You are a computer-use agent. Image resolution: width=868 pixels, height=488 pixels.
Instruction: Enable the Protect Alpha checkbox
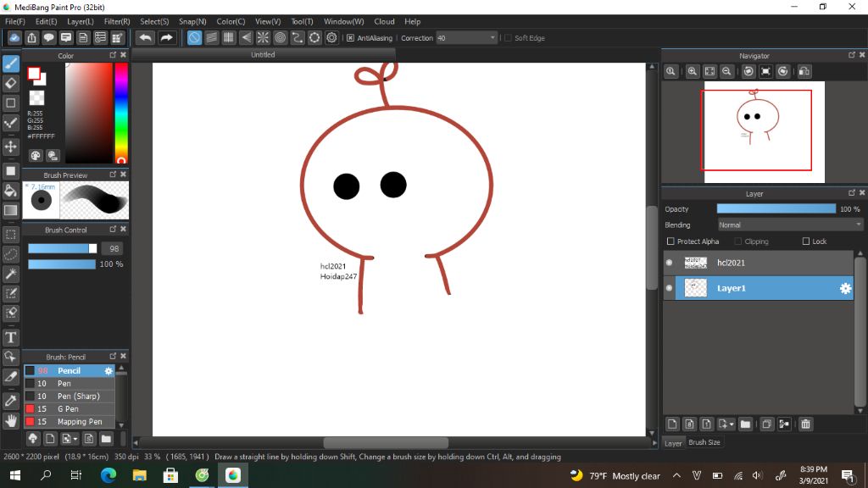click(x=670, y=241)
